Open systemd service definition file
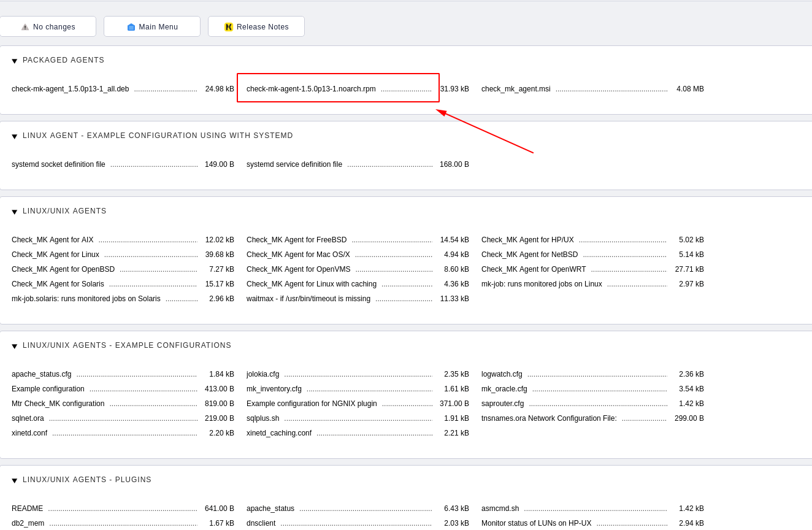The image size is (812, 530). tap(294, 164)
